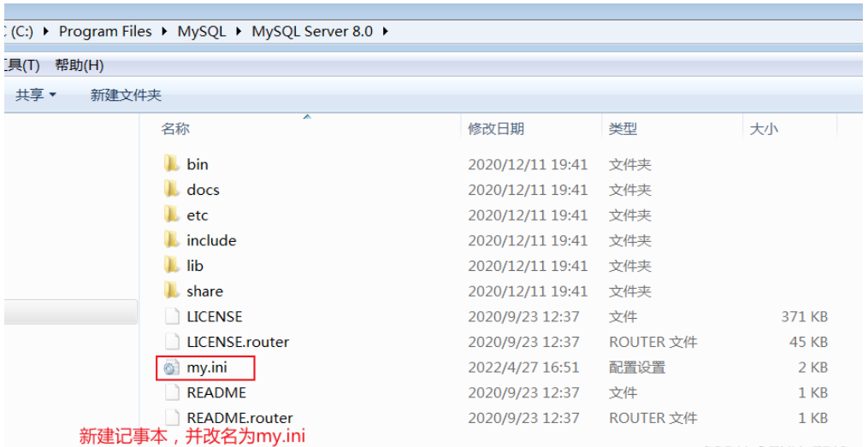Viewport: 868px width, 447px height.
Task: Select the folder name share
Action: tap(205, 291)
